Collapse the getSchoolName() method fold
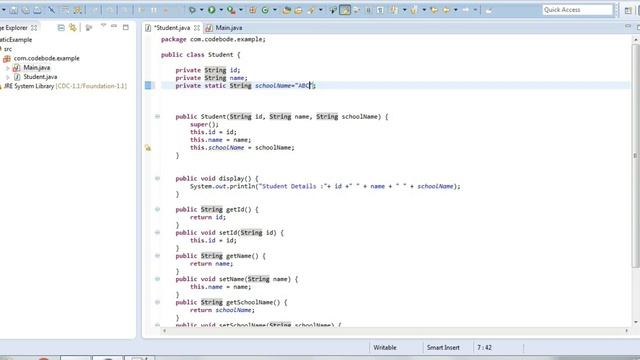The width and height of the screenshot is (640, 360). [x=158, y=302]
